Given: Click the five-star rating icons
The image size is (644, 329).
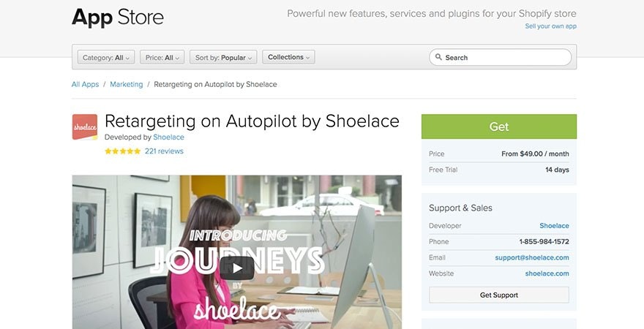Looking at the screenshot, I should 122,151.
